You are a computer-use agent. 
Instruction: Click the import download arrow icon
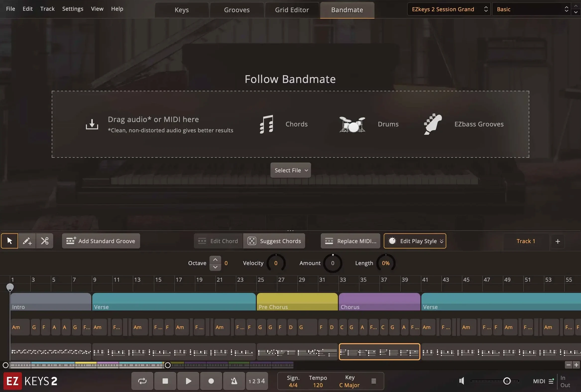[92, 124]
